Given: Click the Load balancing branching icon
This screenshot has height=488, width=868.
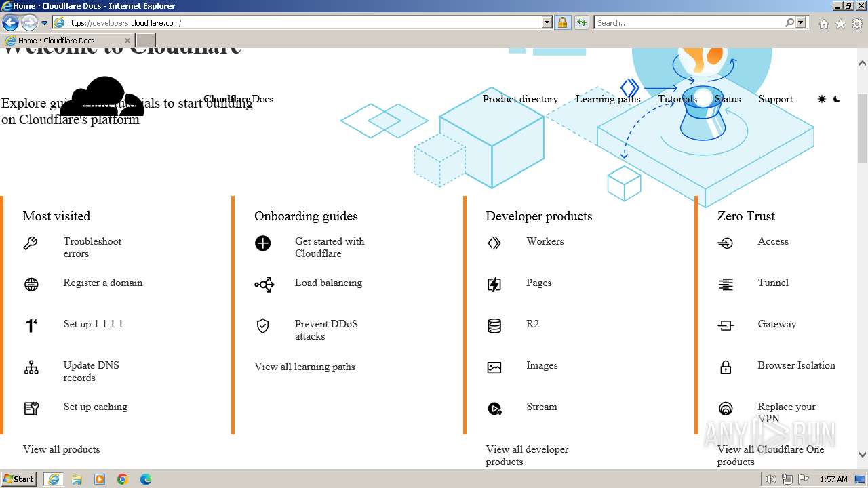Looking at the screenshot, I should (264, 285).
